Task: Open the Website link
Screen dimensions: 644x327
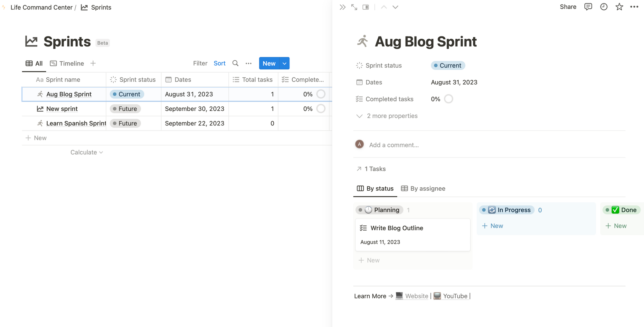Action: (412, 296)
